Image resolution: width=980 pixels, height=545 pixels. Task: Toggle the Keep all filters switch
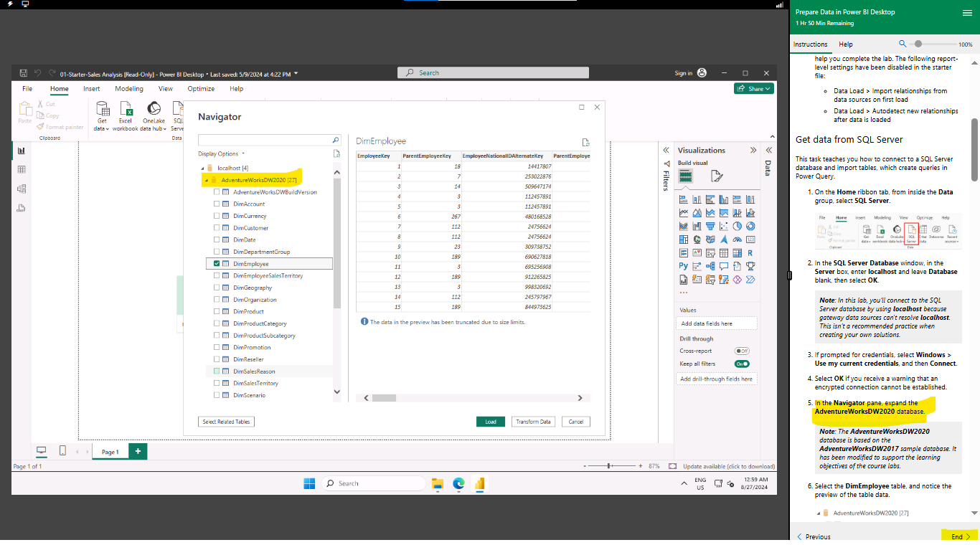point(742,364)
